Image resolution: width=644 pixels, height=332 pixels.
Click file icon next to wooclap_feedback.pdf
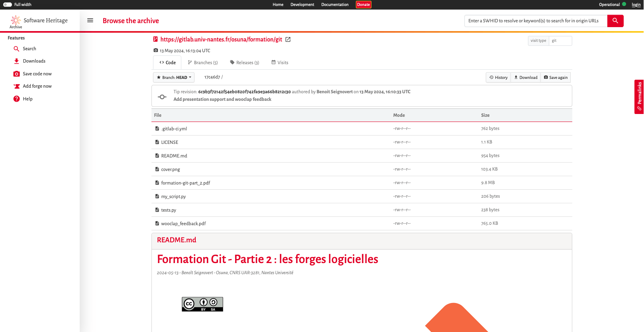tap(157, 223)
